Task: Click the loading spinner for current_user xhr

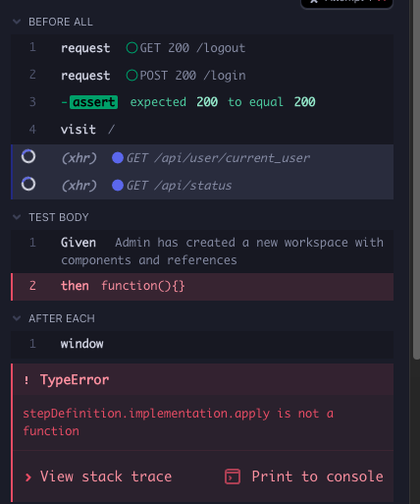Action: (28, 156)
